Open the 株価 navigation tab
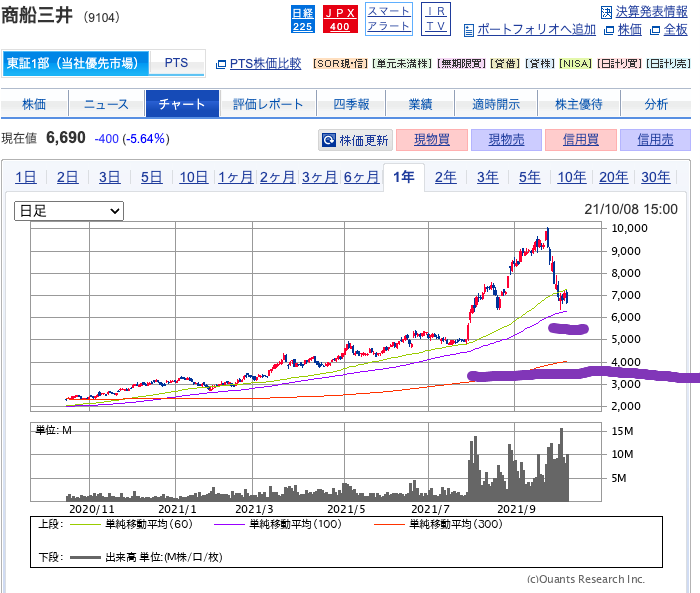Viewport: 700px width, 593px height. 34,104
